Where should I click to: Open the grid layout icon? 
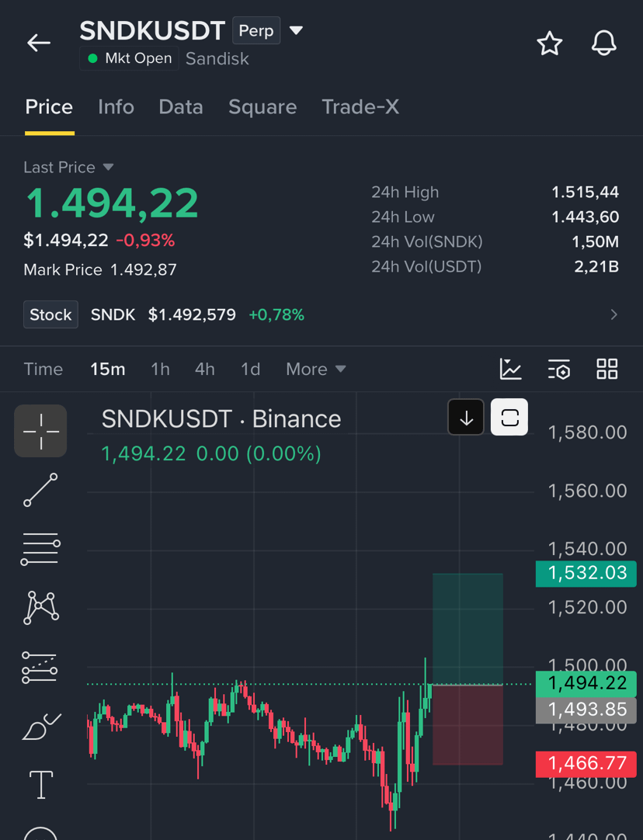coord(607,369)
